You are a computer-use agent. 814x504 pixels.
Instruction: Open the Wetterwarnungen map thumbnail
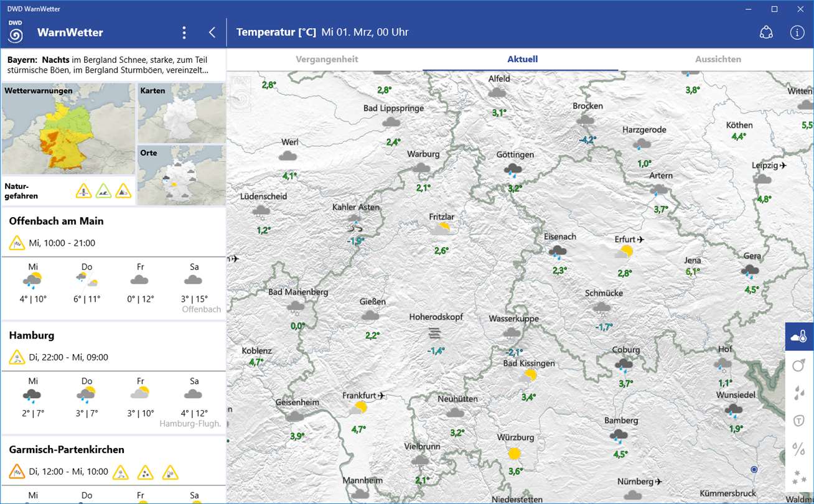click(68, 129)
